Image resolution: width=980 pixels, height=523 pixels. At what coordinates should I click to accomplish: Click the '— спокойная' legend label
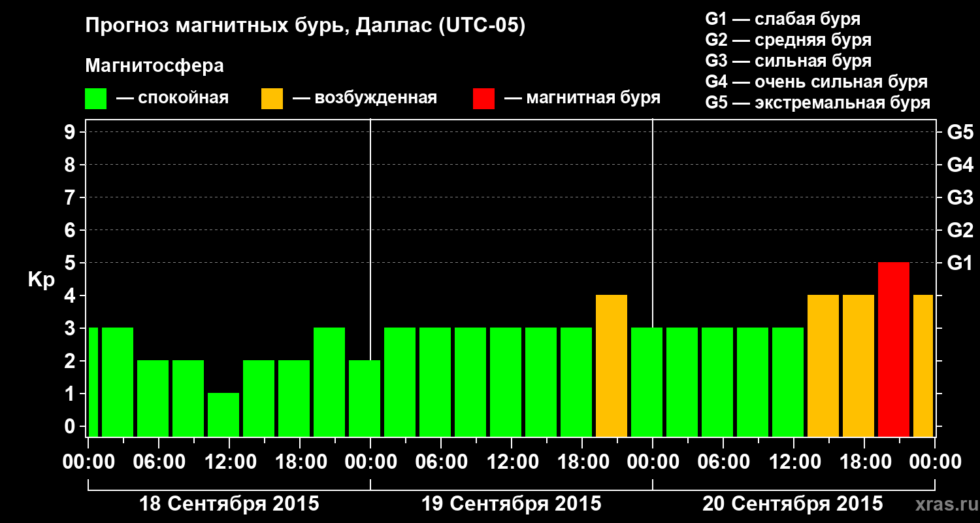point(172,99)
